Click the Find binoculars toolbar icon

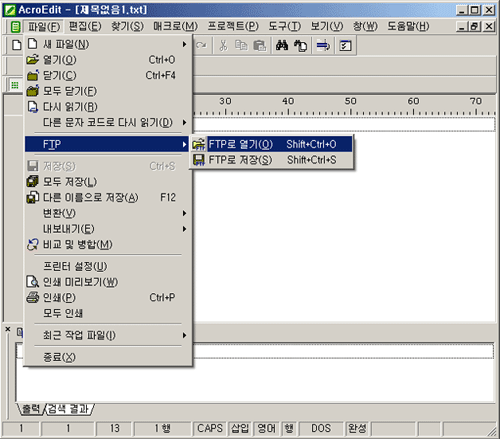pyautogui.click(x=282, y=45)
